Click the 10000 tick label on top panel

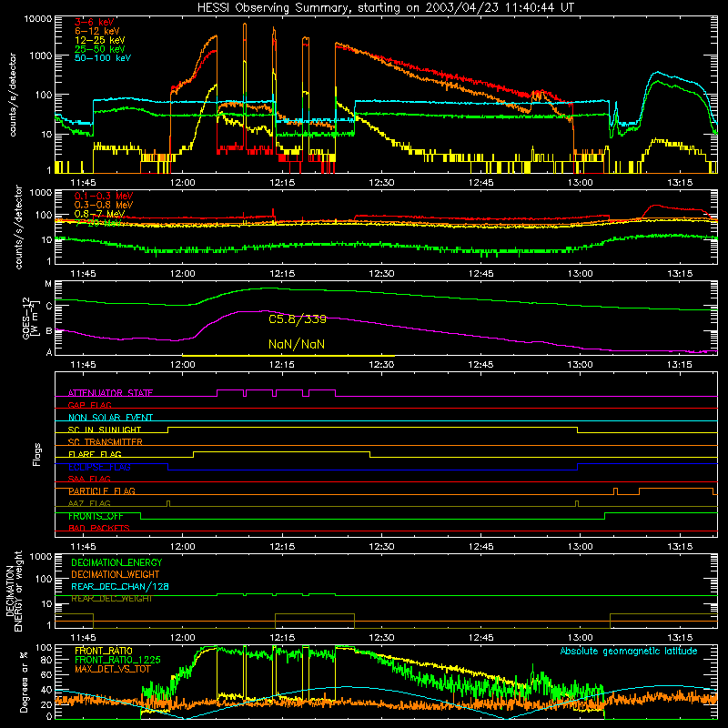click(38, 18)
